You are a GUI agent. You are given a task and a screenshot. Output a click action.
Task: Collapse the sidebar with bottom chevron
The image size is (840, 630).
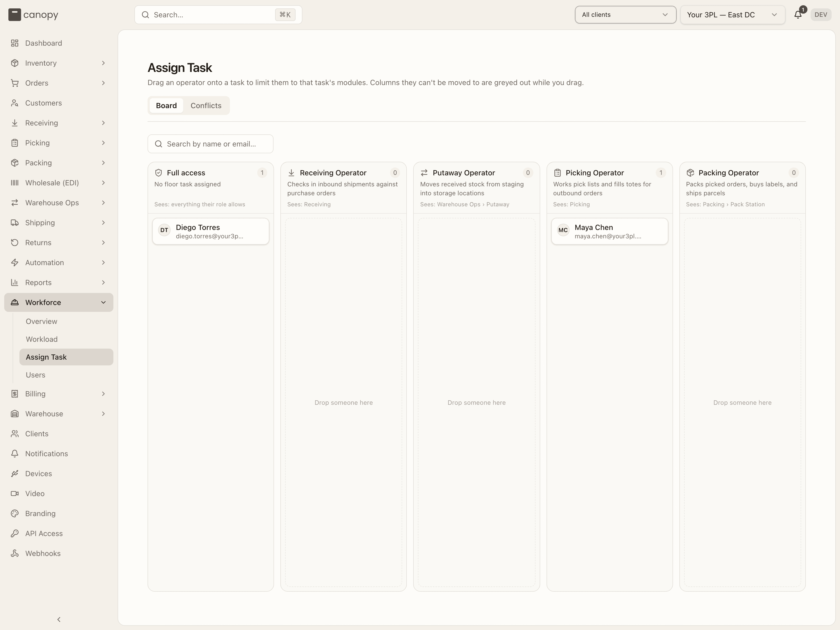[59, 619]
